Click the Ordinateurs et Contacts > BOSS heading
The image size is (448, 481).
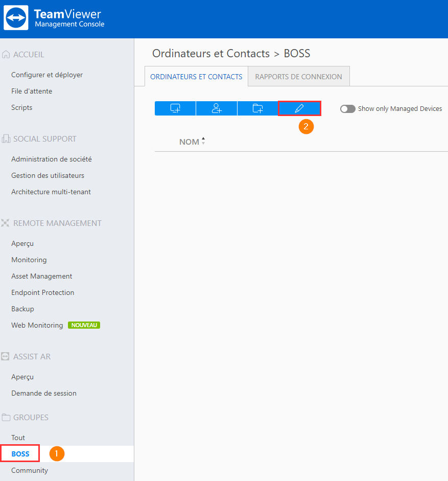[x=231, y=53]
